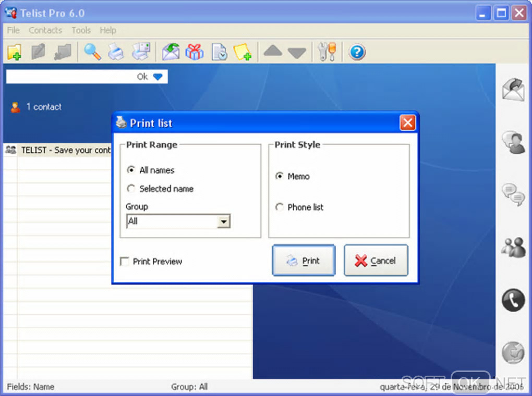Click the orange person contact count icon

tap(15, 107)
